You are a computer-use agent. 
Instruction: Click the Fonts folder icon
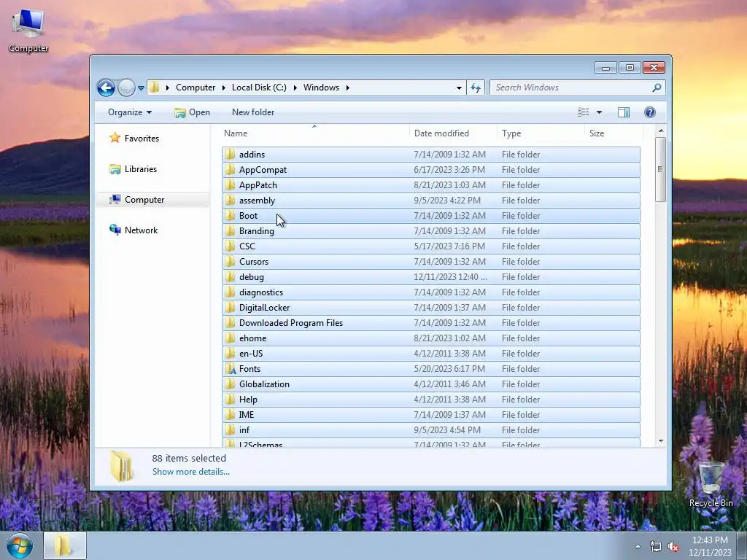click(230, 368)
